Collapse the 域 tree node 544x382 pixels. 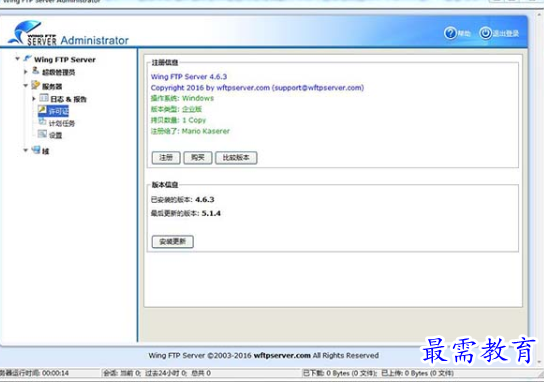click(25, 151)
